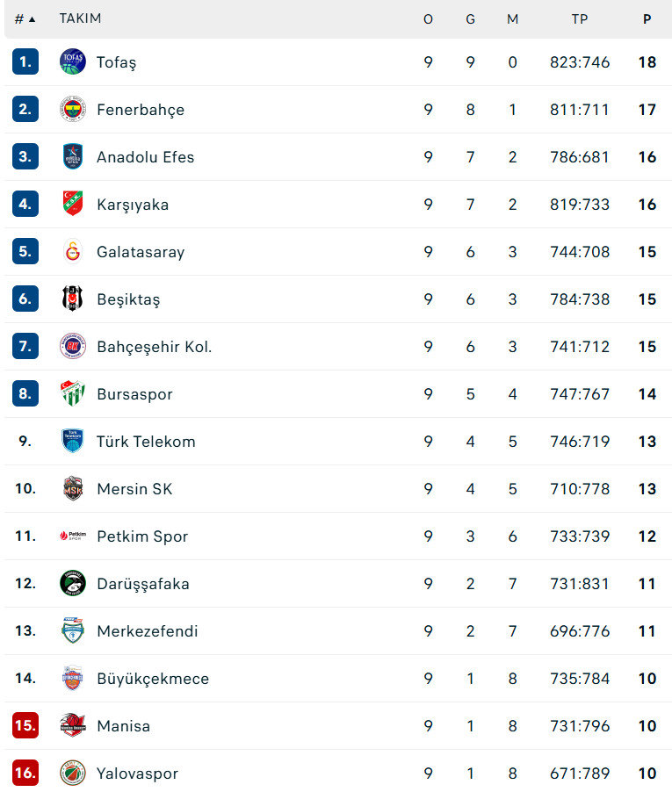Click the G wins column header
Screen dimensions: 672x799
coord(470,19)
